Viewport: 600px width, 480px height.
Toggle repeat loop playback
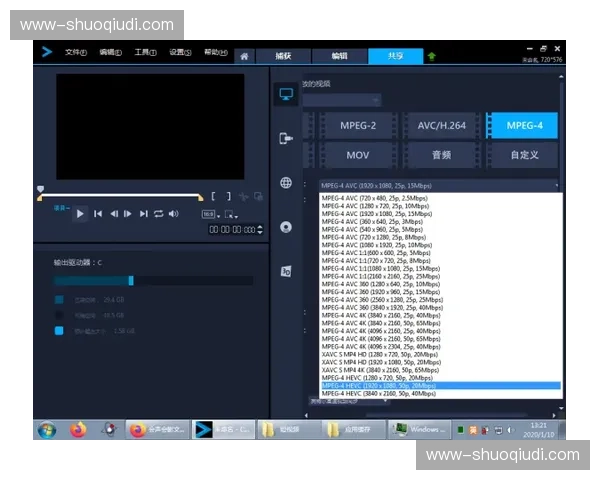tap(158, 214)
